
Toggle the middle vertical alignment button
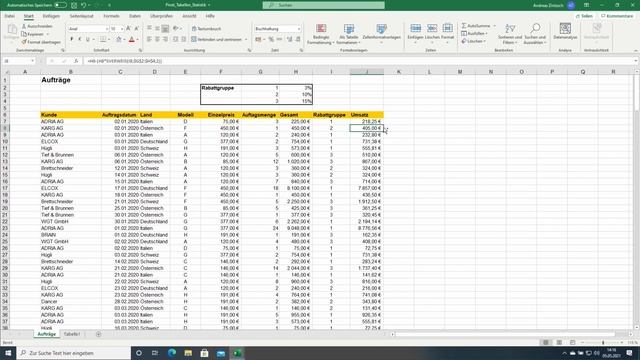(157, 29)
